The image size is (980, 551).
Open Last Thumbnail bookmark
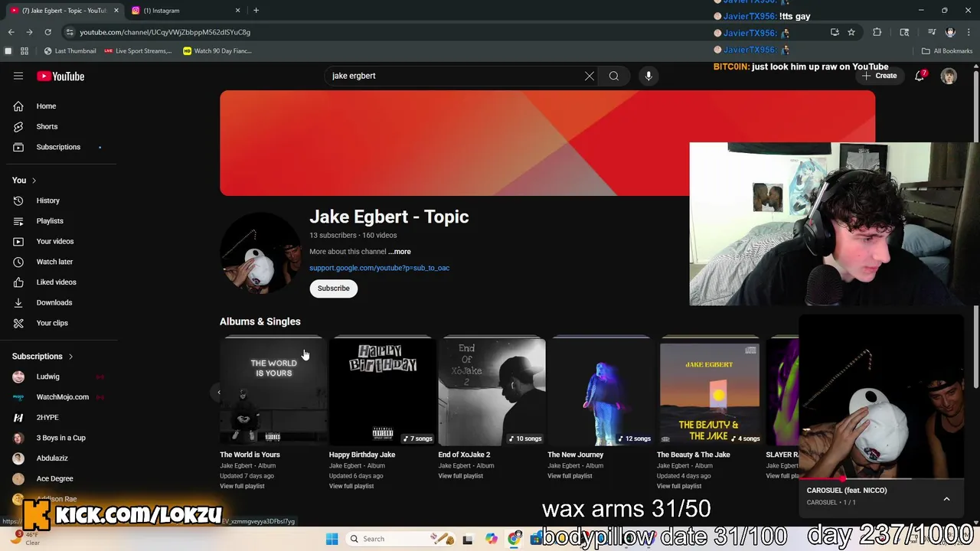pos(70,51)
